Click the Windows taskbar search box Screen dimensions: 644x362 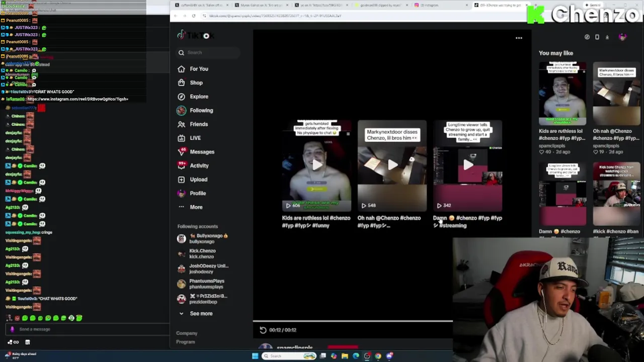click(289, 356)
